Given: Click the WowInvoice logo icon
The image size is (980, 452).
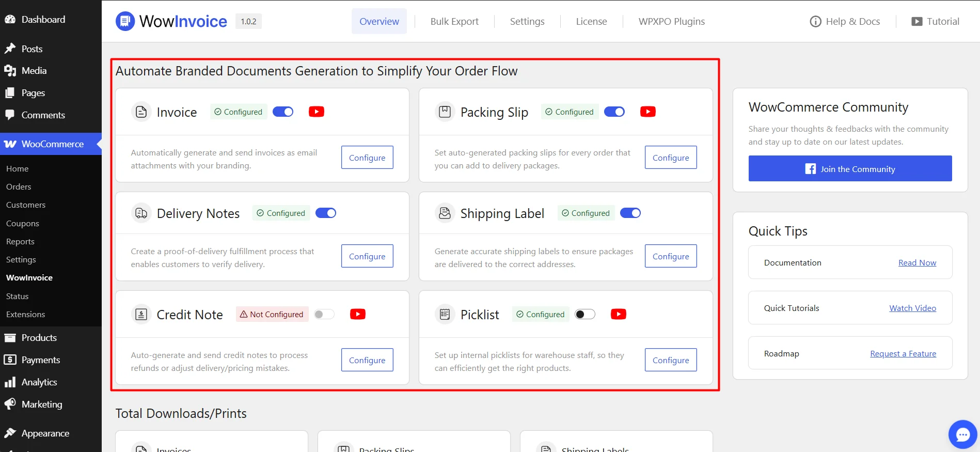Looking at the screenshot, I should click(x=125, y=21).
